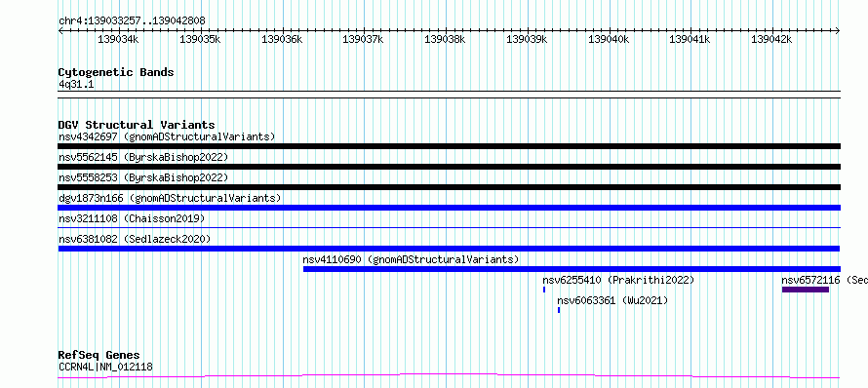Image resolution: width=868 pixels, height=388 pixels.
Task: Click the blue bar under dgv1873n166
Action: 450,208
